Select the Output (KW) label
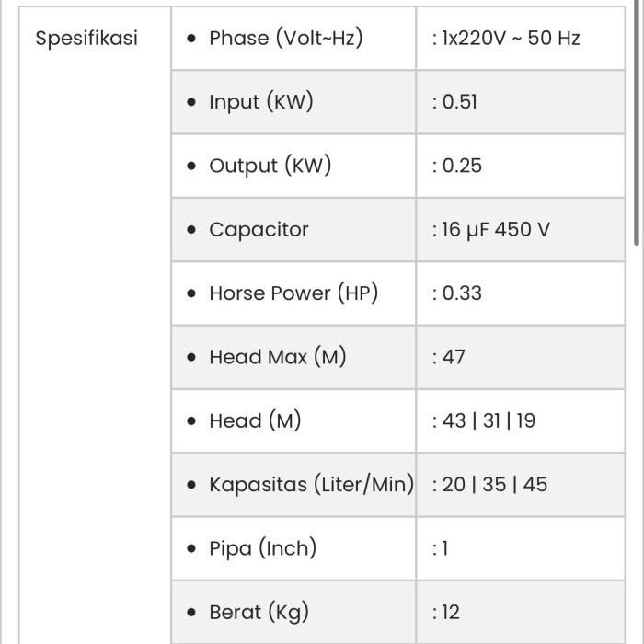644x644 pixels. coord(270,166)
